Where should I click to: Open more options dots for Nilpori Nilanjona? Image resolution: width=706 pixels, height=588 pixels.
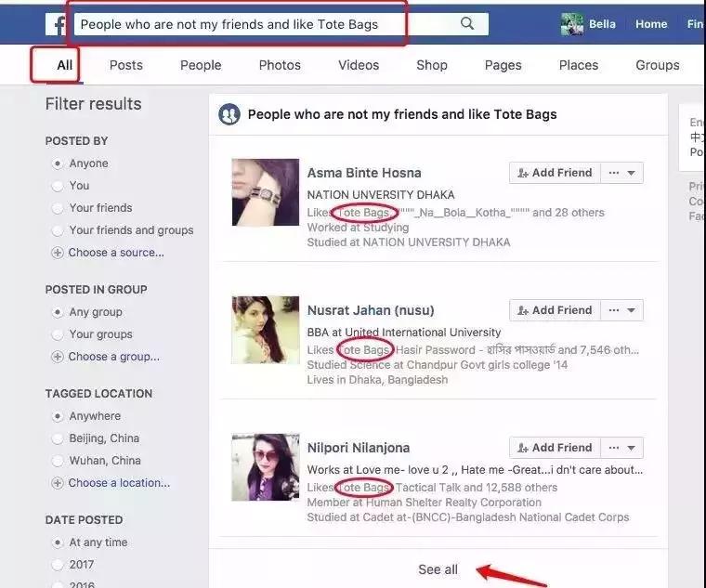(x=613, y=448)
